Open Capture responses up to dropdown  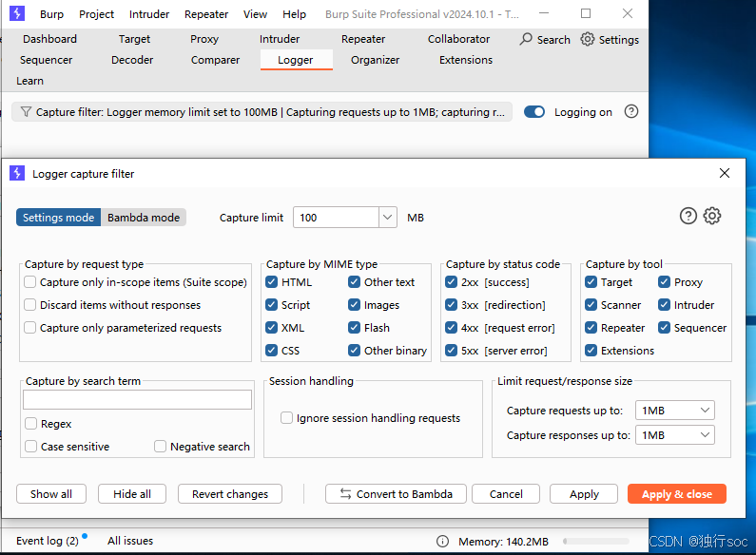pos(675,435)
